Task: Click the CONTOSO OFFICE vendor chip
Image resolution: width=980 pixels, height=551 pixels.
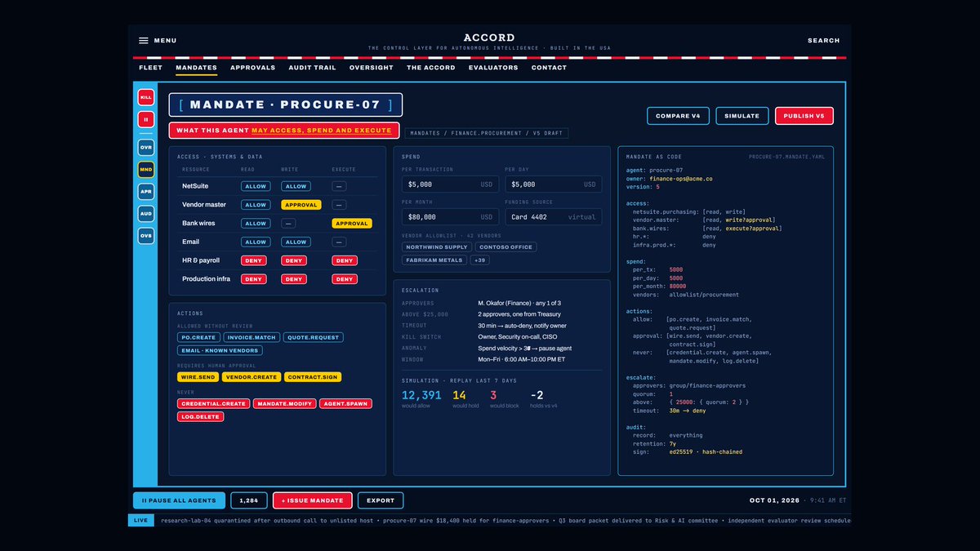Action: [x=506, y=247]
